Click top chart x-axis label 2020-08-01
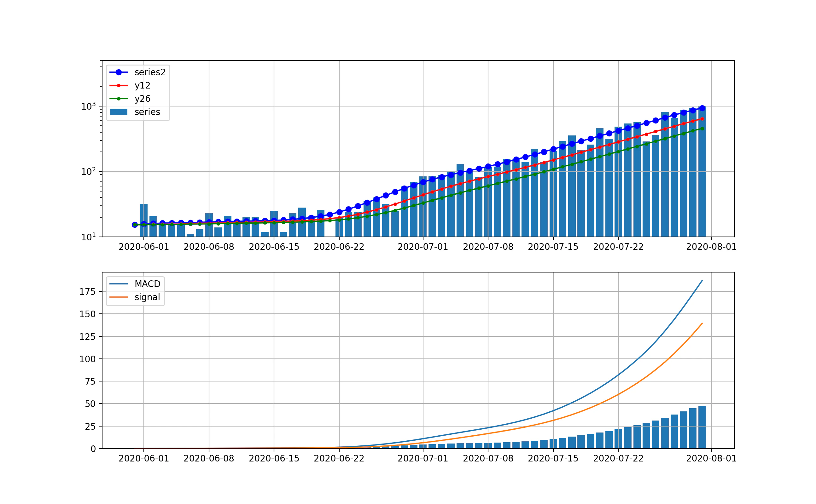 pos(711,247)
